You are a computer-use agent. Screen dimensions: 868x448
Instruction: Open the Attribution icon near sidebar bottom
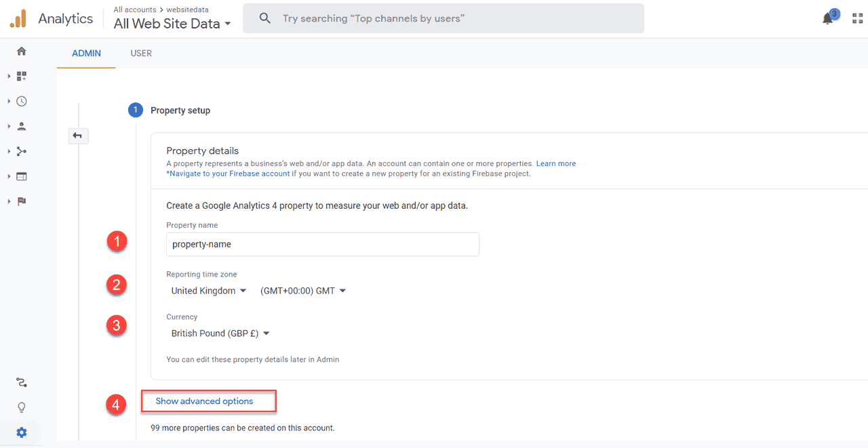coord(22,383)
